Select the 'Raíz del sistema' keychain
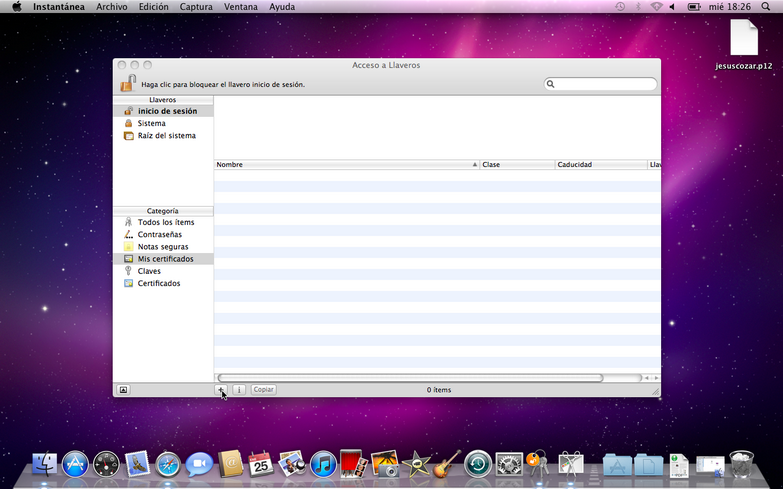This screenshot has width=783, height=489. [x=163, y=135]
